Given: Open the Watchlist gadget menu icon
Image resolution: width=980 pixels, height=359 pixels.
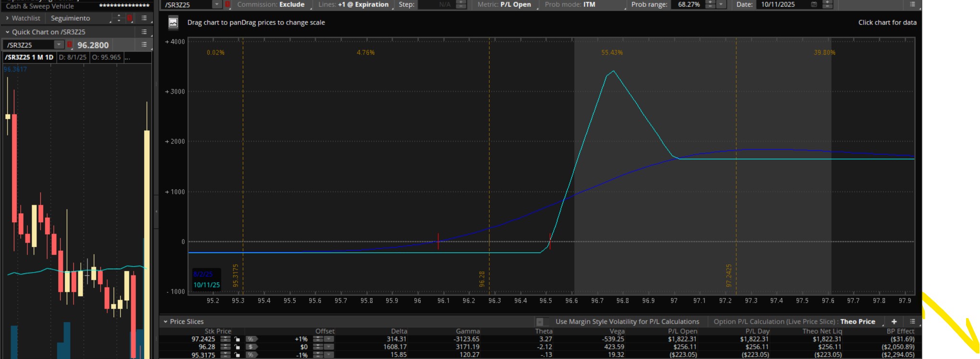Looking at the screenshot, I should [x=144, y=18].
